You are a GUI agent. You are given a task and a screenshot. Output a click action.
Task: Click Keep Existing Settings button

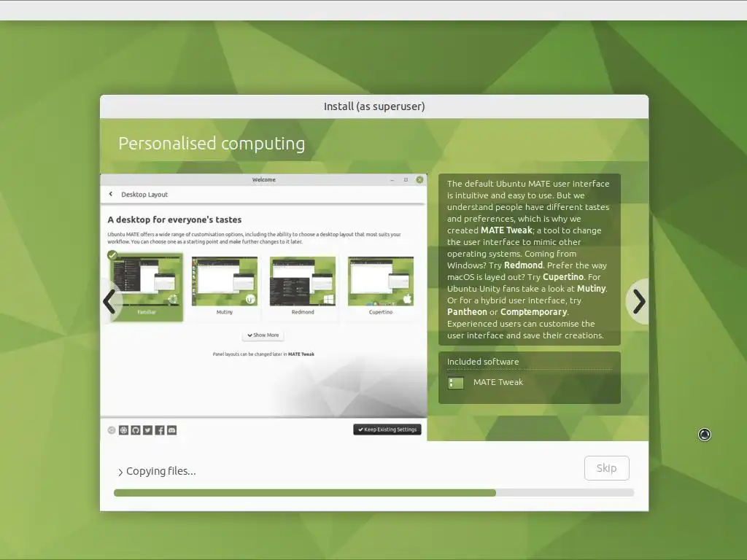[x=387, y=429]
